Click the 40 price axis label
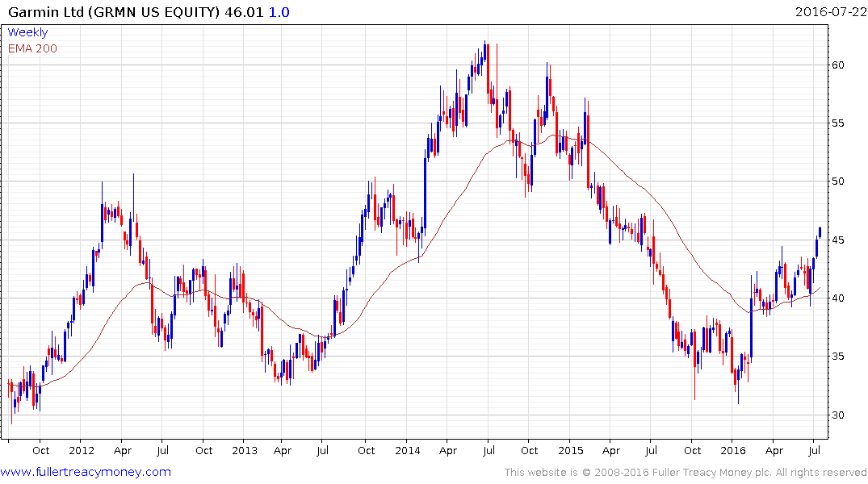 point(841,298)
